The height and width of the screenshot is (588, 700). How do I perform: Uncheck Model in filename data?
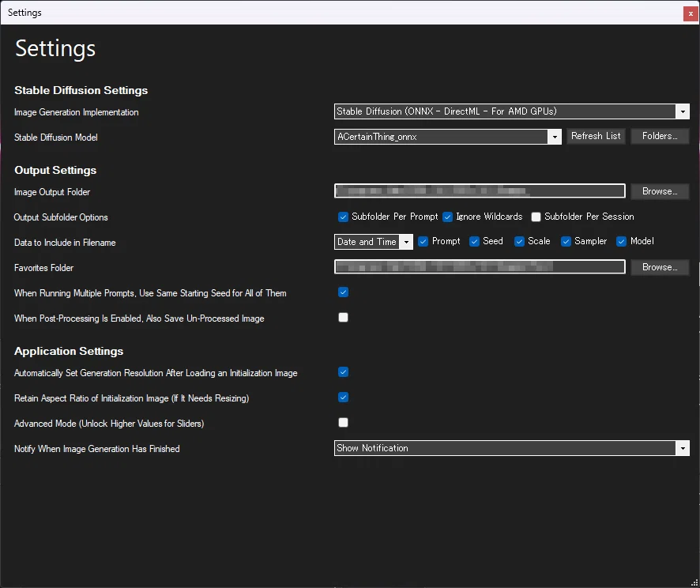coord(622,242)
